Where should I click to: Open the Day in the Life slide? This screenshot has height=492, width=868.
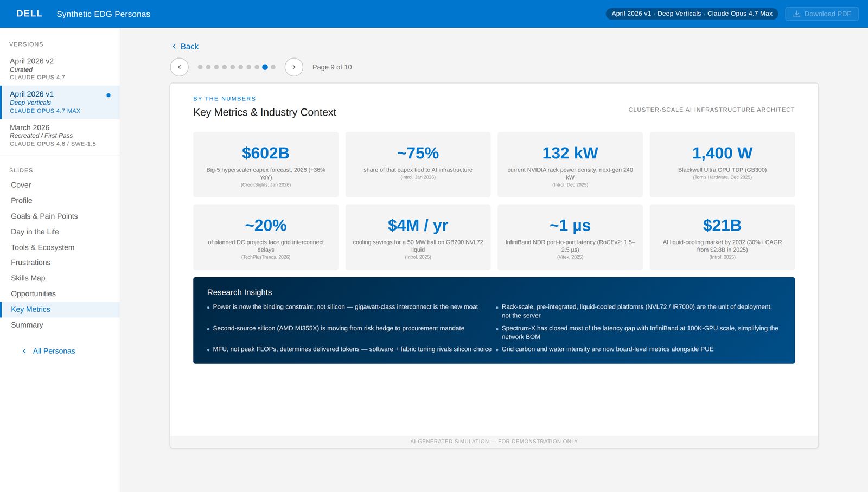[35, 232]
